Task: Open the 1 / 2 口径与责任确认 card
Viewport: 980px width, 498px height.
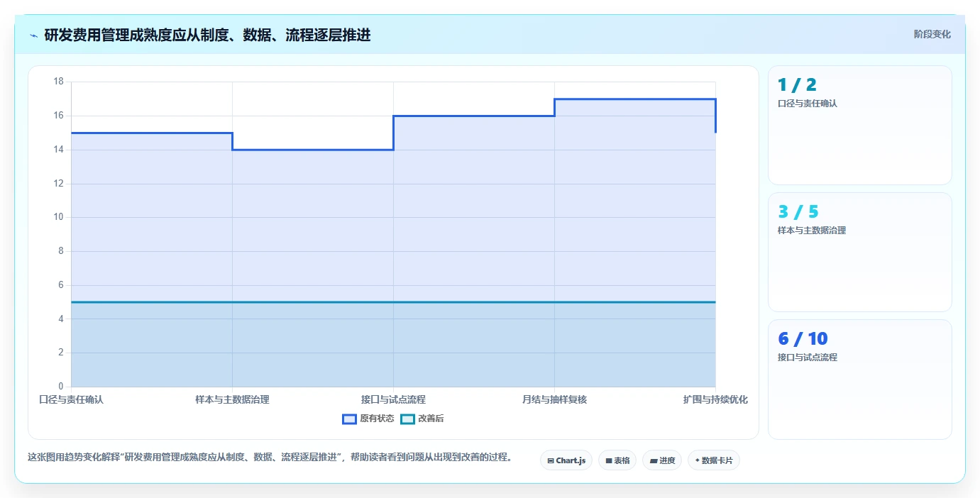Action: pos(860,126)
